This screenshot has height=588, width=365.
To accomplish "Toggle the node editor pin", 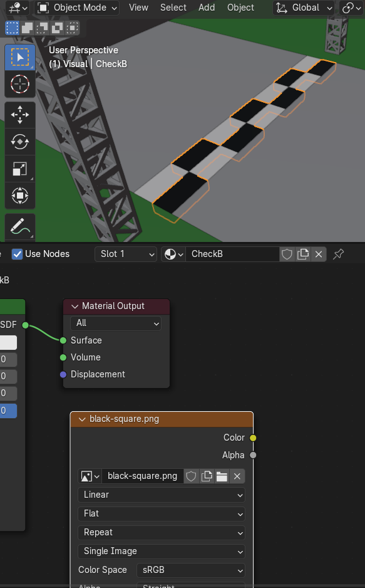I will pos(339,255).
